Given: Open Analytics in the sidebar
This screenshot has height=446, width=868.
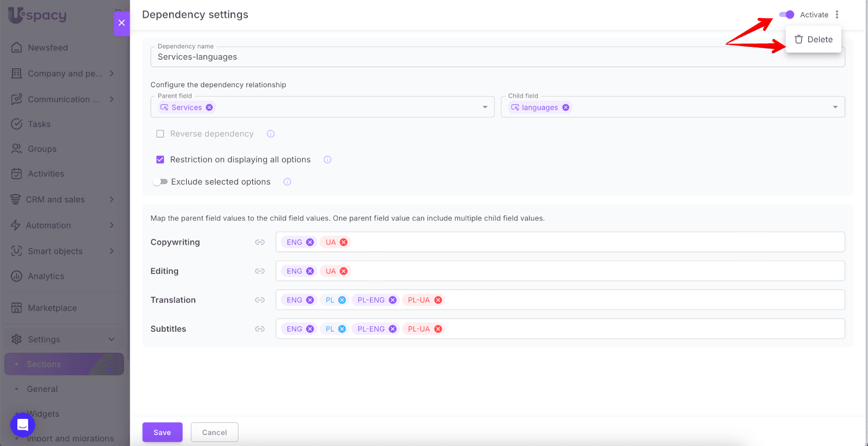Looking at the screenshot, I should pos(46,276).
